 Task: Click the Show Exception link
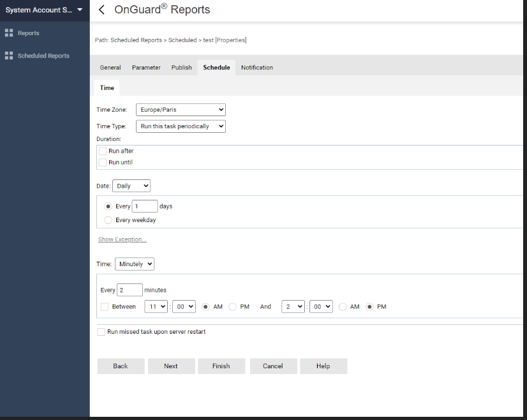point(122,239)
